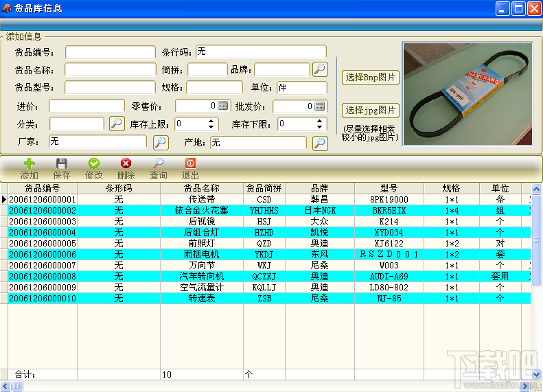Click the 品牌 column header

point(320,188)
